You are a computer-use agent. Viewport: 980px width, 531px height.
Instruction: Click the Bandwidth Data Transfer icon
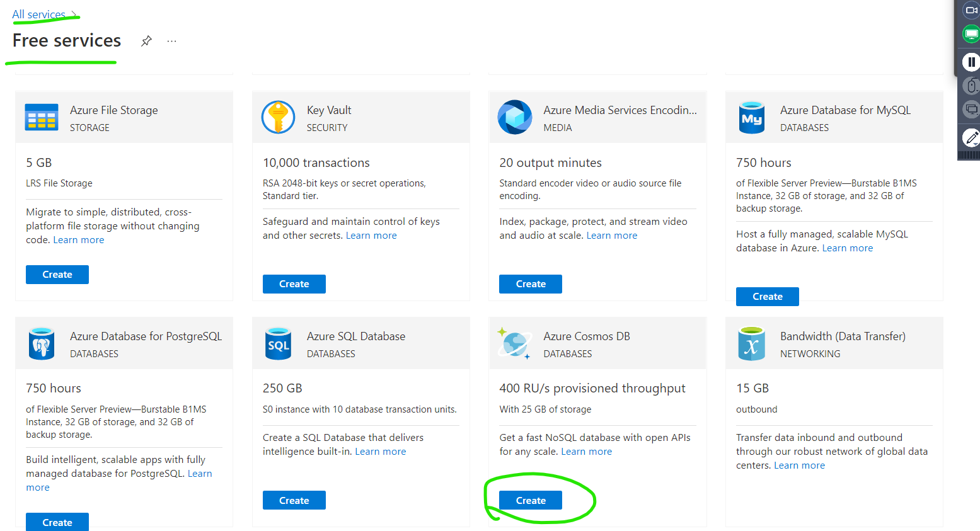(x=751, y=343)
